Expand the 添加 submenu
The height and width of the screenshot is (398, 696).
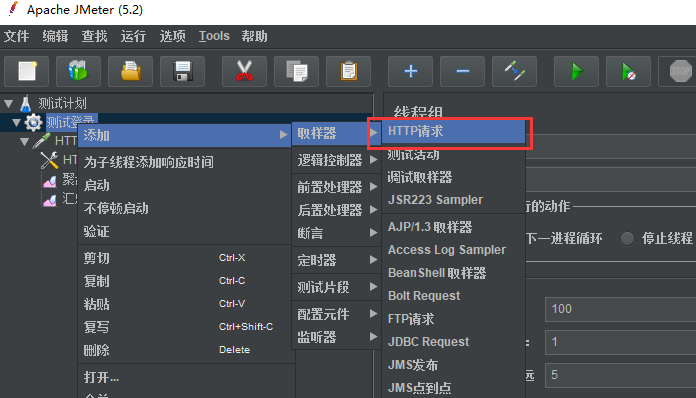click(x=184, y=135)
